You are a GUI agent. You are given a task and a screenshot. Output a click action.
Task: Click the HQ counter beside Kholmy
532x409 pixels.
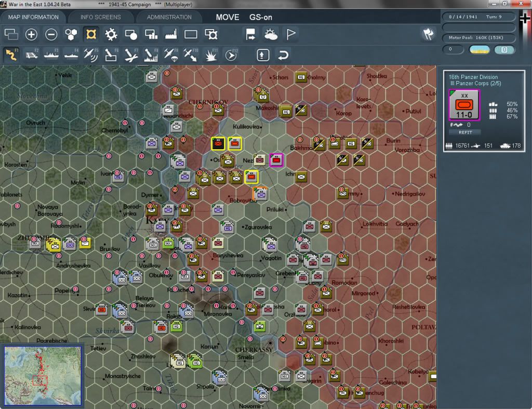coord(301,77)
